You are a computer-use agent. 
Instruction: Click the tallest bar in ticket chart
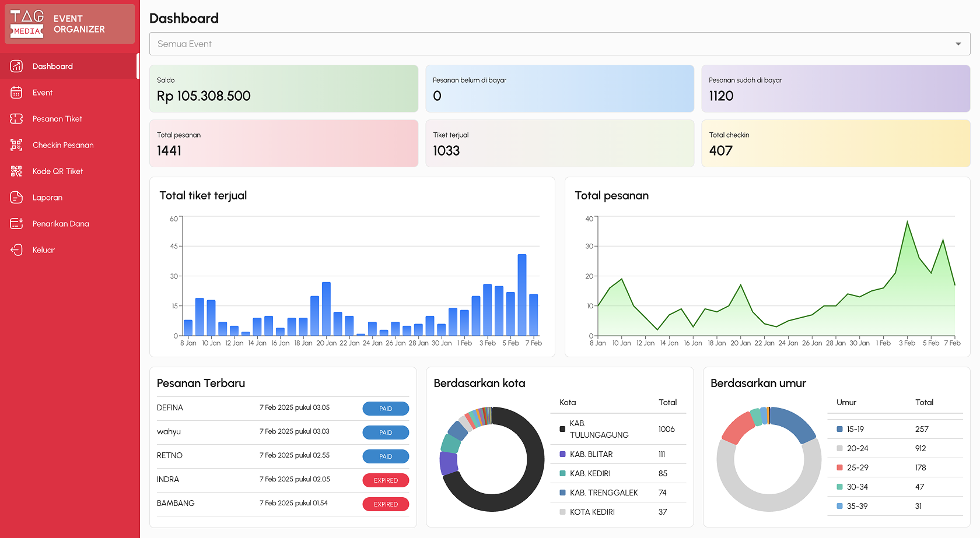(521, 294)
